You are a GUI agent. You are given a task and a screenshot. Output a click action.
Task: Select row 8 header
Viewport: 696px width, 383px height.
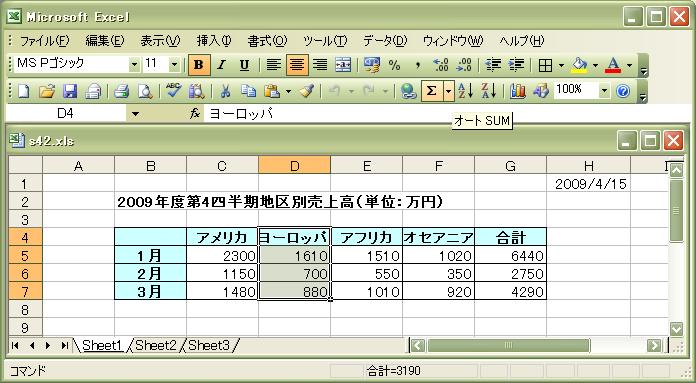[25, 308]
